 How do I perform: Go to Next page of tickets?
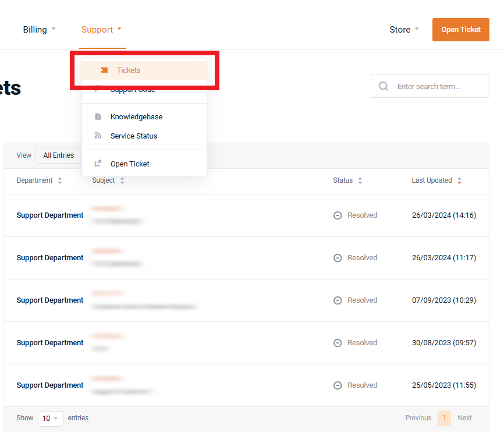point(464,418)
